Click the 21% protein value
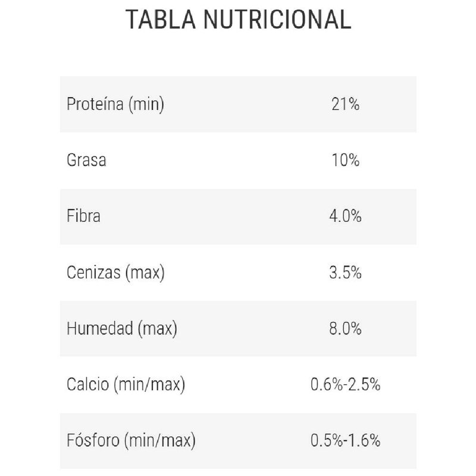The image size is (476, 476). 345,105
